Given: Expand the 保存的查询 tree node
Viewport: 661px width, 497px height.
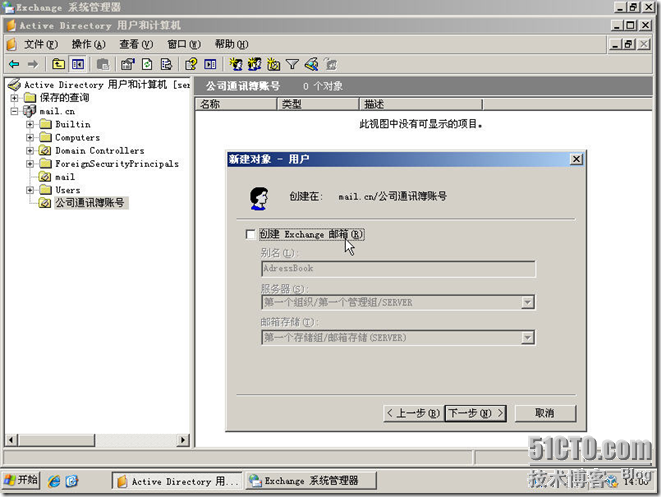Looking at the screenshot, I should [x=14, y=98].
